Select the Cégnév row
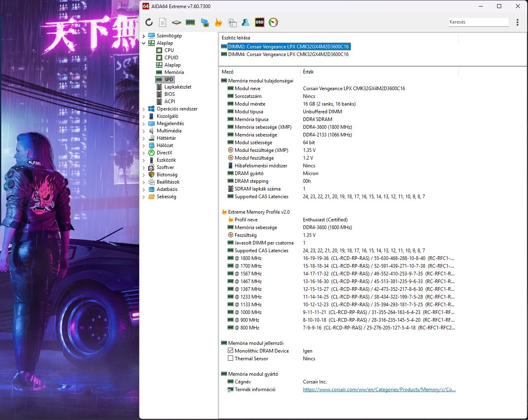 (338, 382)
